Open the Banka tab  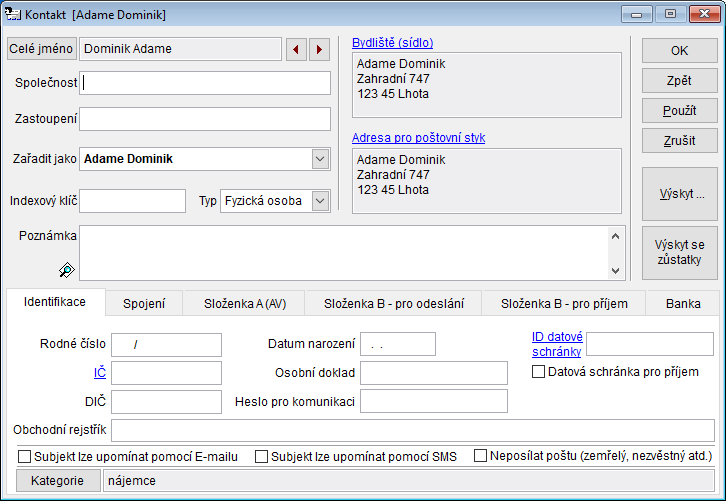(x=683, y=303)
